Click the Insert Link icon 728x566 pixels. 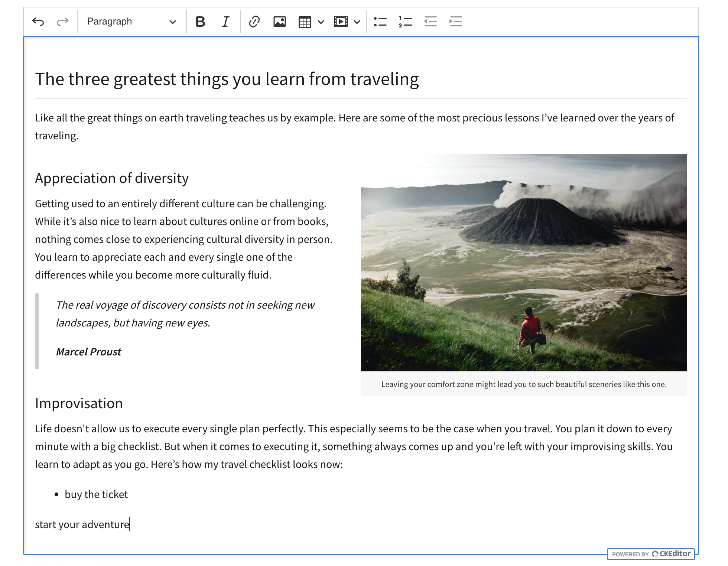pos(253,22)
